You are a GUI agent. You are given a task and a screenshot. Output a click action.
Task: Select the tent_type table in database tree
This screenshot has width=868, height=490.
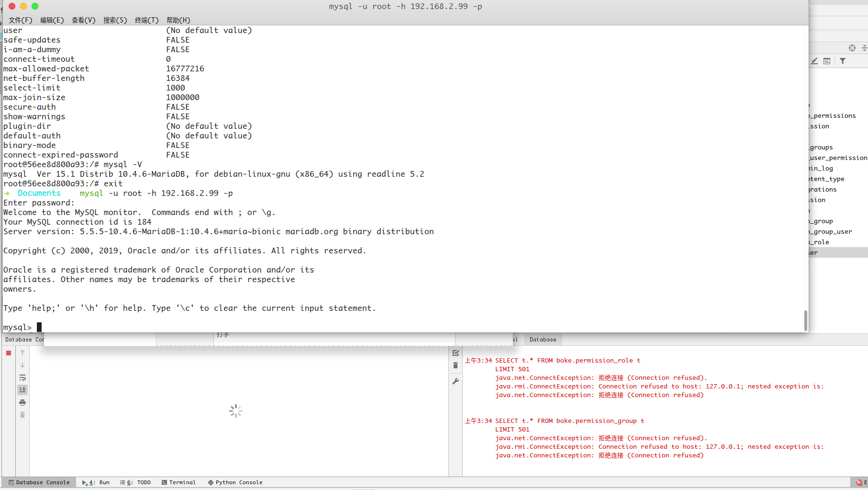(x=827, y=179)
